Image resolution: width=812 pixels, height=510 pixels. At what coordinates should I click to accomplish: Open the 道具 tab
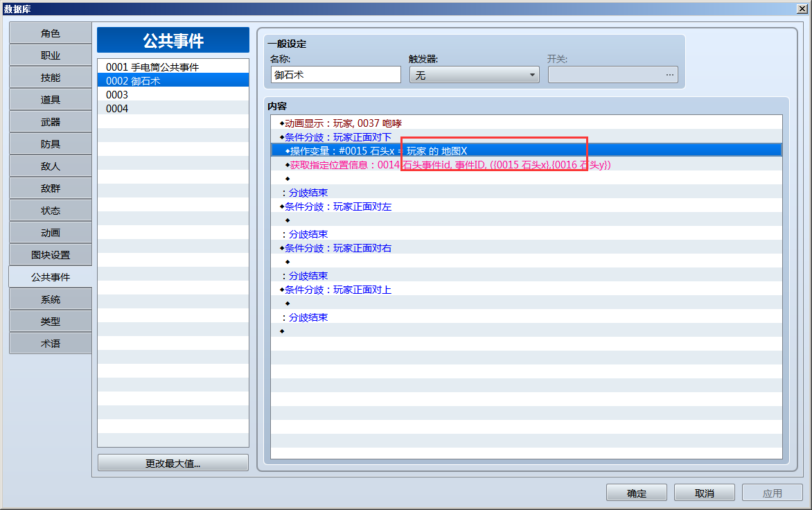[x=51, y=100]
